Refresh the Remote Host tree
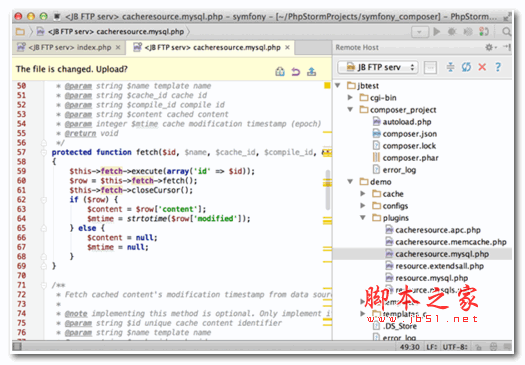This screenshot has width=525, height=365. 466,67
